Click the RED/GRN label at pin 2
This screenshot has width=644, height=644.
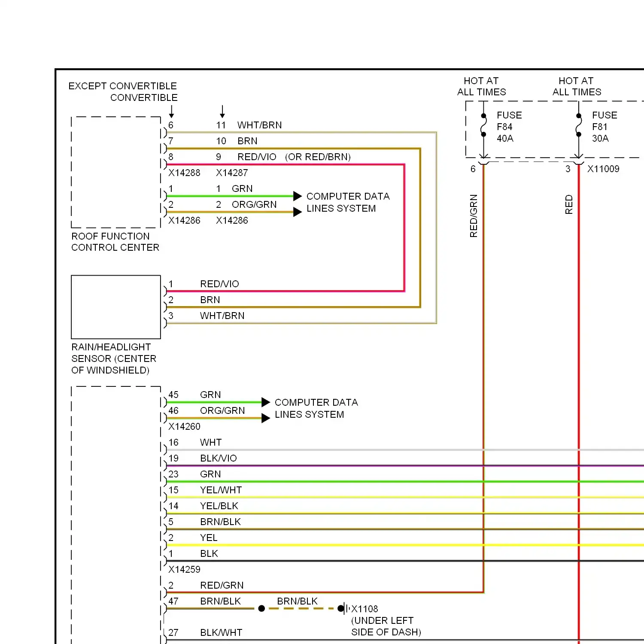click(222, 585)
